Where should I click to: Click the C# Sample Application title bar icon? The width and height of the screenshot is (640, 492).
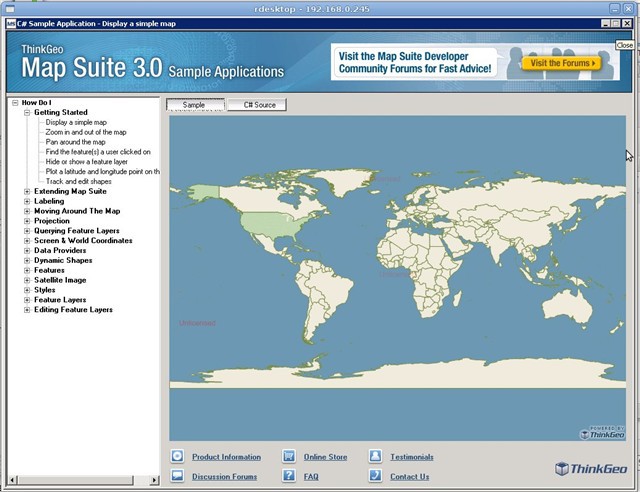point(11,24)
